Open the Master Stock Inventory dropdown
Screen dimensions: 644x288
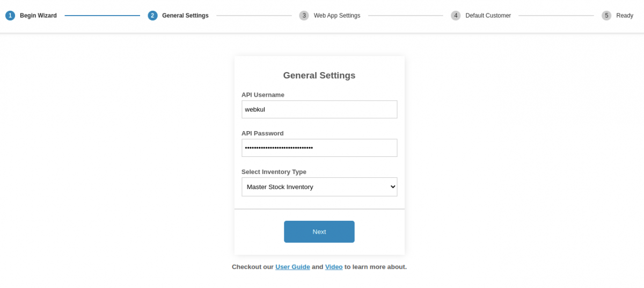(x=319, y=187)
